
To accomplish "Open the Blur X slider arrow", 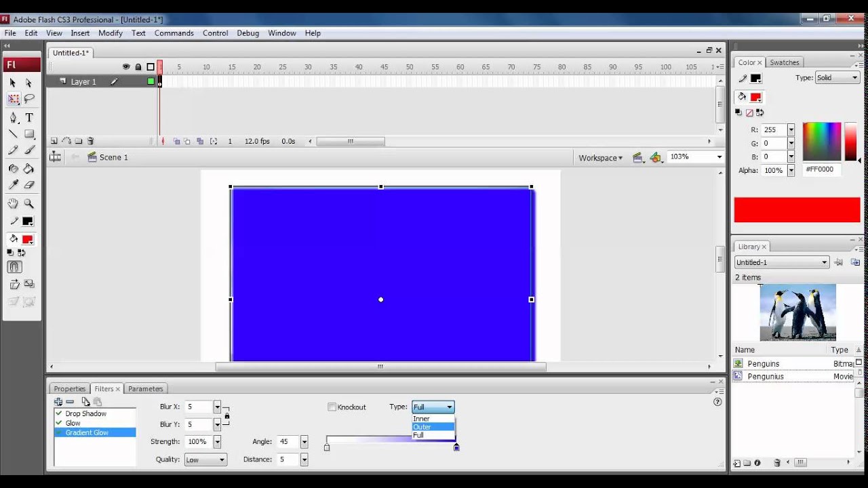I will (x=217, y=407).
